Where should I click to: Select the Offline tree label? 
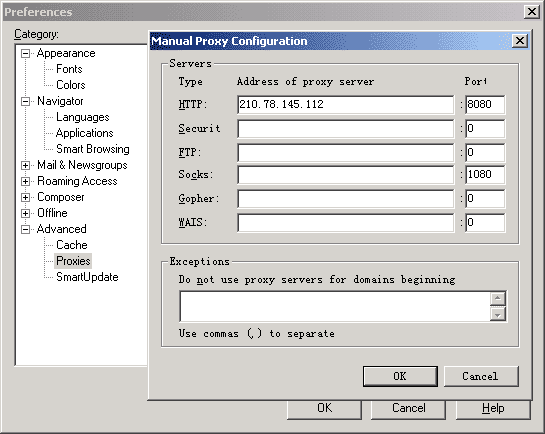coord(52,213)
